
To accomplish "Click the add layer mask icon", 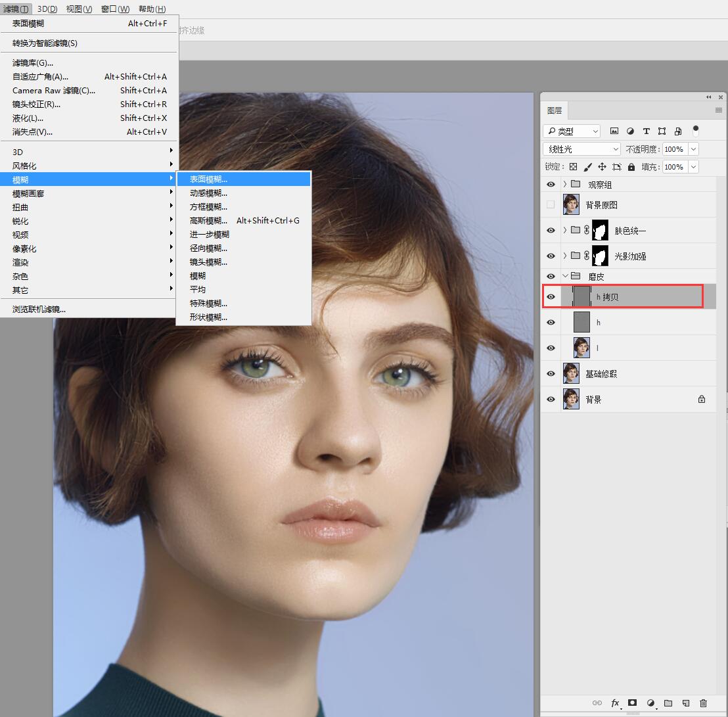I will (x=632, y=703).
